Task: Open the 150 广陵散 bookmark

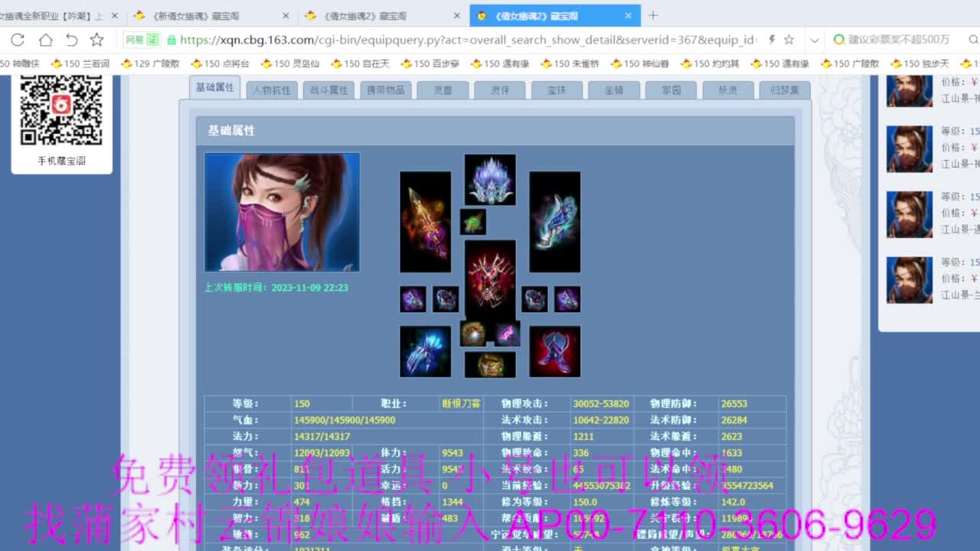Action: point(850,64)
